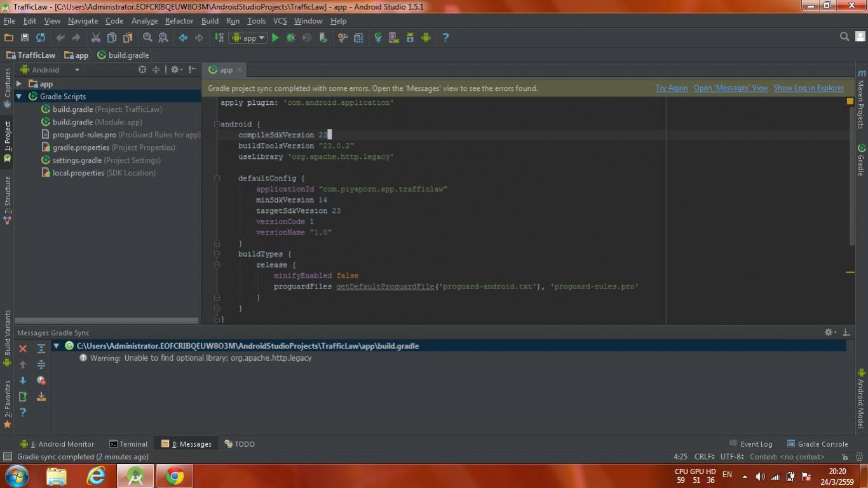Open Project panel gear settings dropdown
Viewport: 868px width, 488px height.
coord(176,70)
